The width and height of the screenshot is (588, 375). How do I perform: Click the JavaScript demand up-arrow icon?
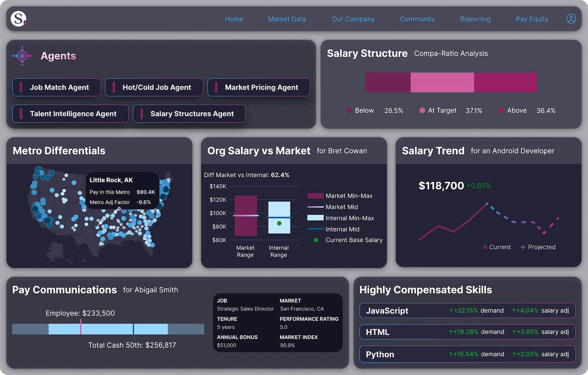click(x=451, y=311)
